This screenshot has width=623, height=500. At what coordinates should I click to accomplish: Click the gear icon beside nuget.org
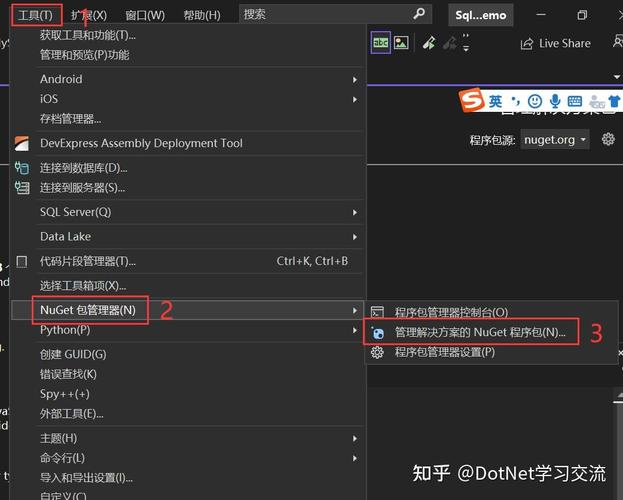coord(608,139)
